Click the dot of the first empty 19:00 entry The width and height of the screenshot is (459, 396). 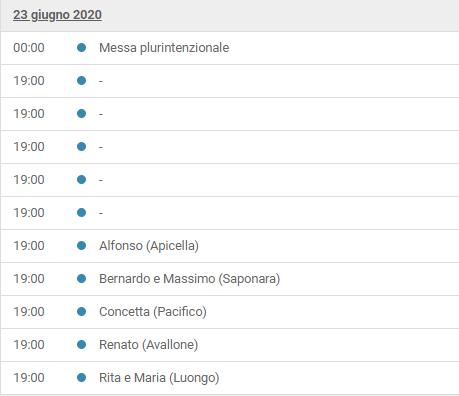point(81,81)
